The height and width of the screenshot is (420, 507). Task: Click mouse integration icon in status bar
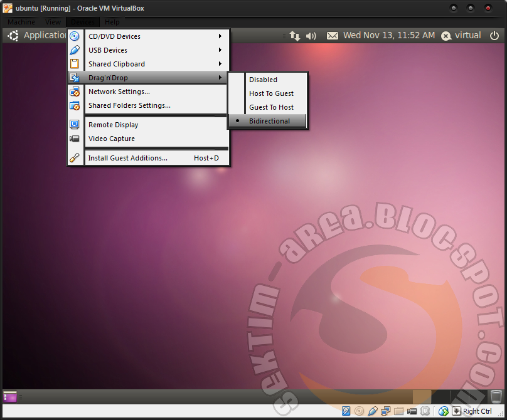(444, 411)
